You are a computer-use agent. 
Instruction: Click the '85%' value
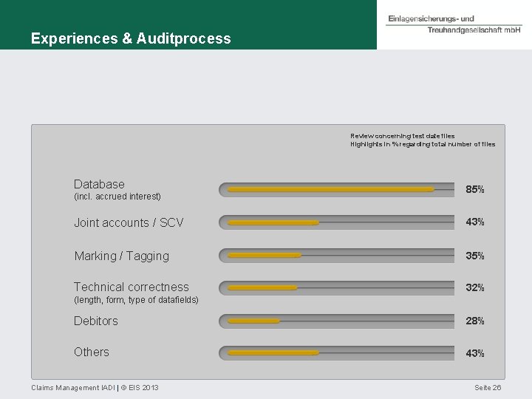(x=475, y=189)
